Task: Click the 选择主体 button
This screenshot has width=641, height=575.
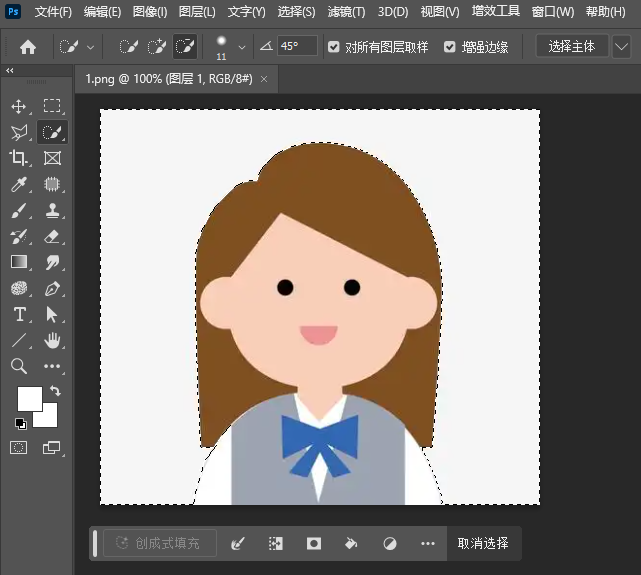Action: coord(572,47)
